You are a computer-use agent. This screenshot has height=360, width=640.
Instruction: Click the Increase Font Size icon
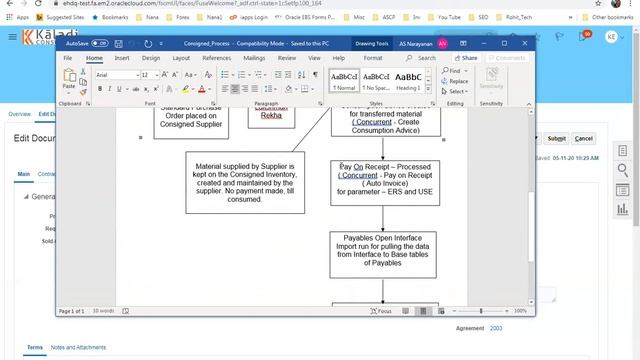(x=165, y=75)
